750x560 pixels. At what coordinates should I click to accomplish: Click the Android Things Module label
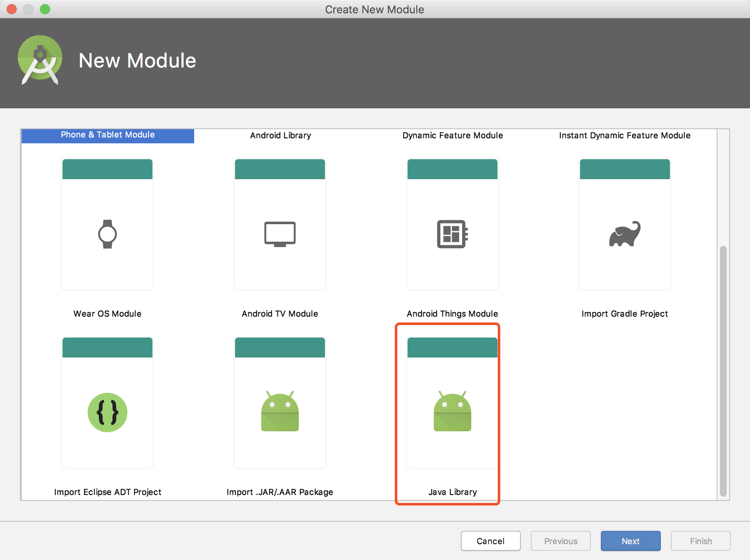click(x=452, y=314)
